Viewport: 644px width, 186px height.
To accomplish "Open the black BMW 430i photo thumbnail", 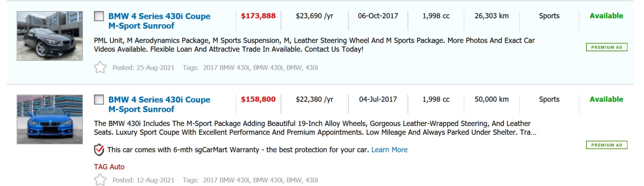I will [50, 36].
